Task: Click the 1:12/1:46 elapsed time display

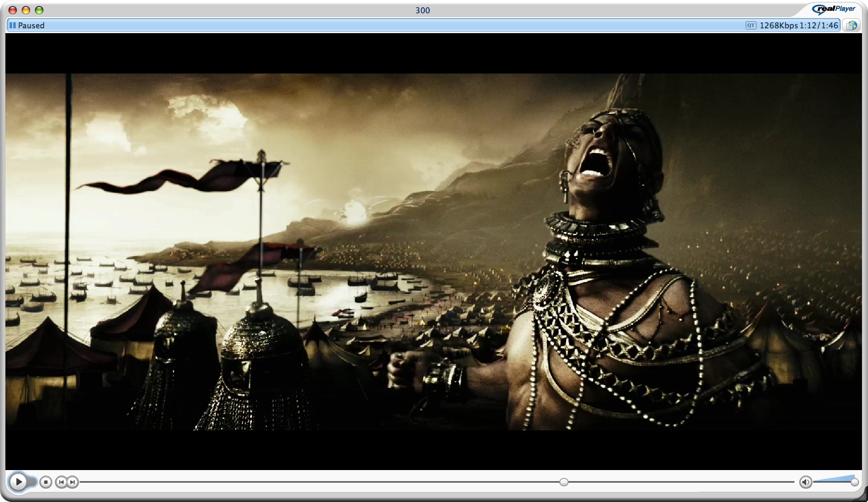Action: point(819,25)
